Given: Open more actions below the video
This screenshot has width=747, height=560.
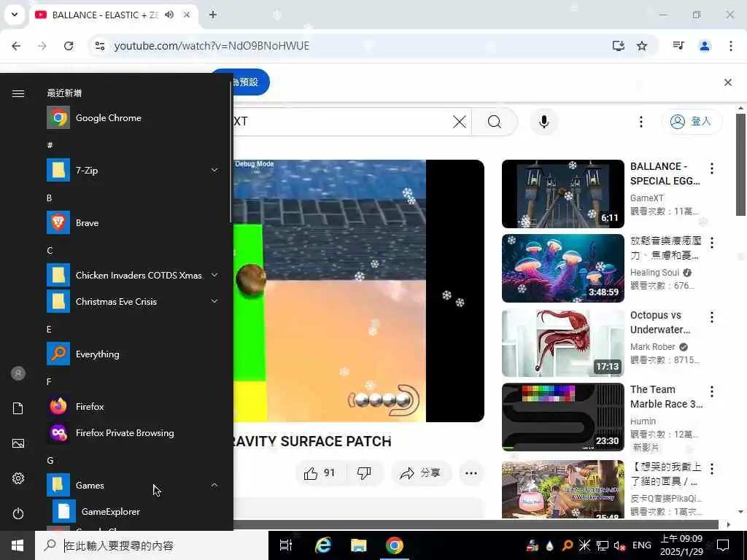Looking at the screenshot, I should (x=471, y=473).
